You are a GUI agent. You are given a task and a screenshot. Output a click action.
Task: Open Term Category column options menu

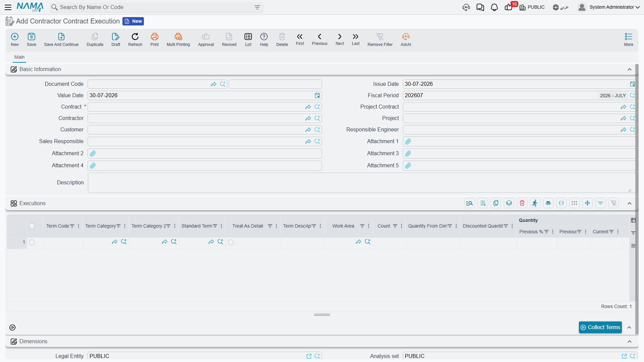(x=125, y=226)
